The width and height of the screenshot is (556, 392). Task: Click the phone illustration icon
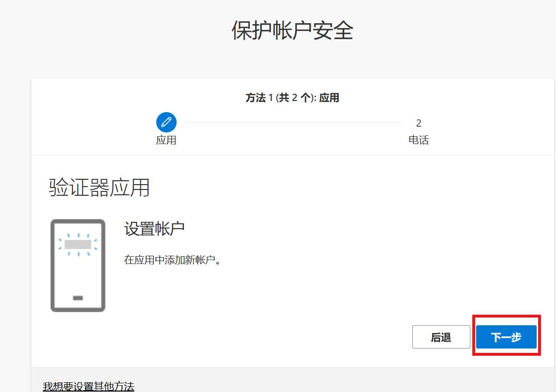pyautogui.click(x=78, y=265)
